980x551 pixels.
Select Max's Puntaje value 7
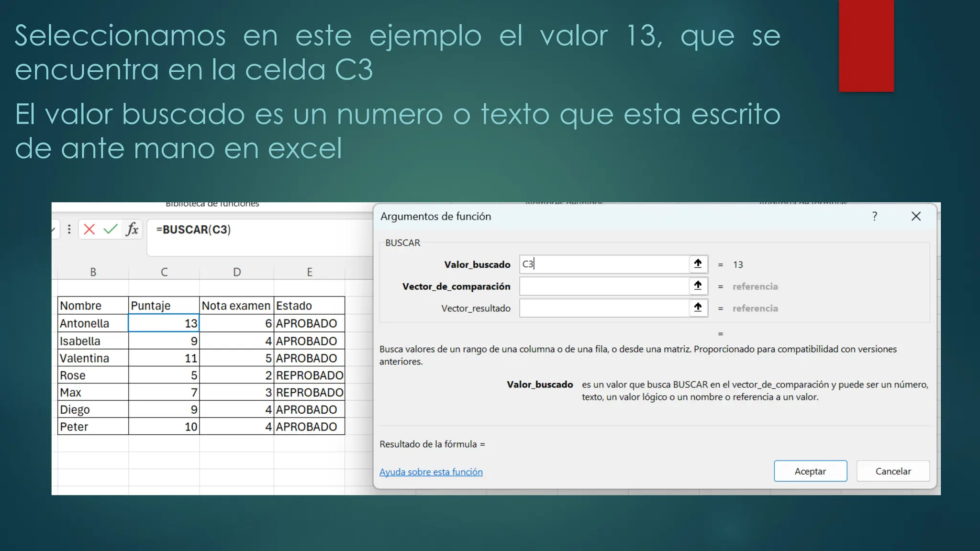pyautogui.click(x=164, y=393)
